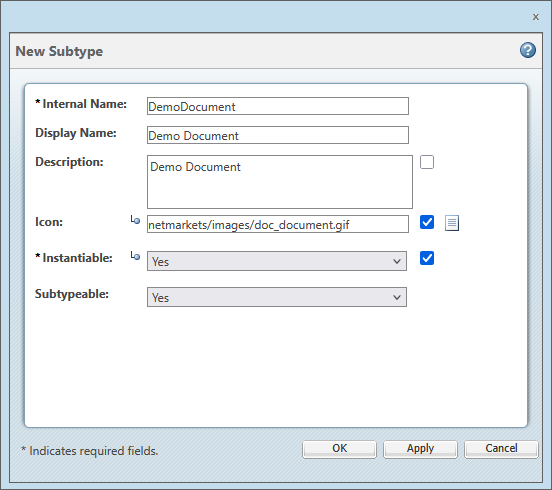Open the Subtypeable dropdown
The image size is (552, 490).
[x=277, y=297]
